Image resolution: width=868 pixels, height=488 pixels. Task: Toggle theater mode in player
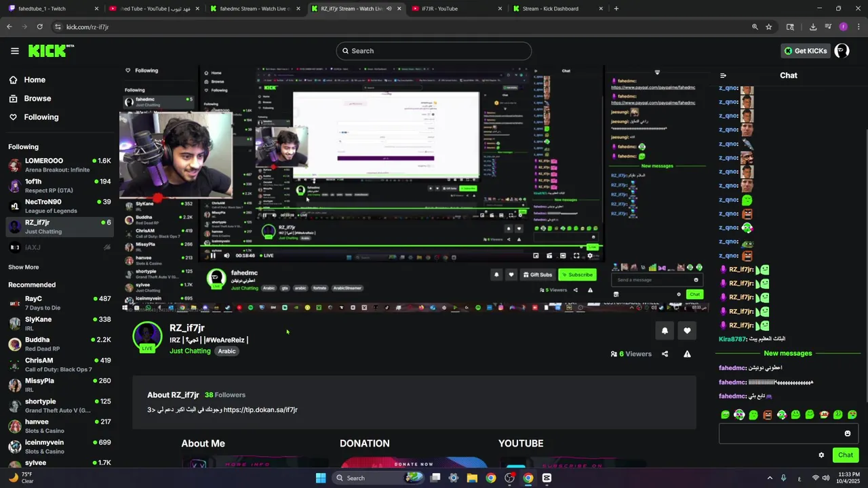tap(563, 256)
